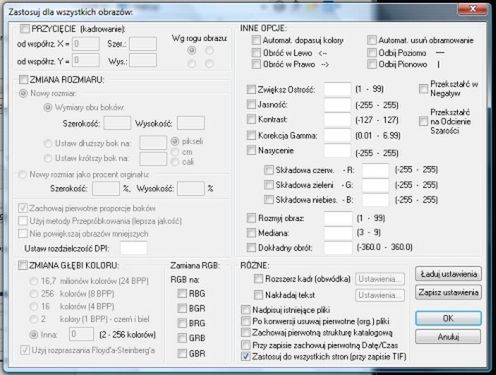Tick Odbij Pionowo checkbox
The image size is (496, 375).
click(372, 64)
